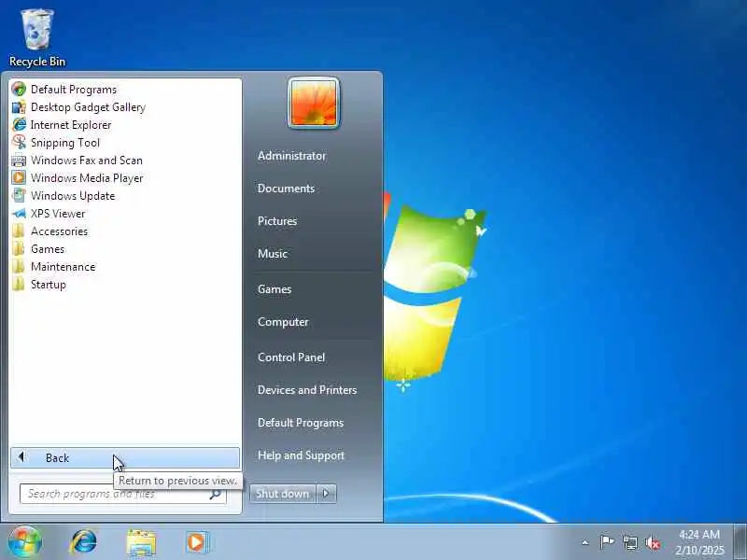Launch Windows Media Player from the taskbar
The height and width of the screenshot is (560, 747).
197,542
